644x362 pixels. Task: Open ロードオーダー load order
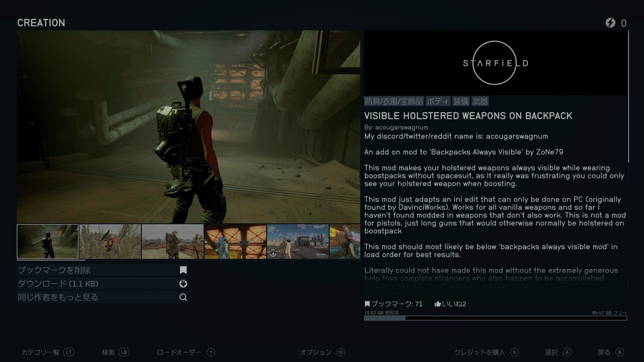[179, 352]
